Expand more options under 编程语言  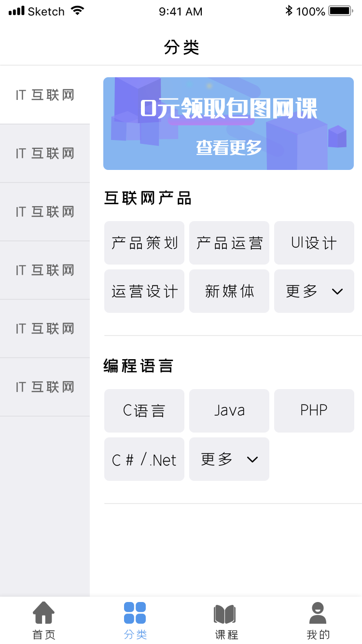229,459
